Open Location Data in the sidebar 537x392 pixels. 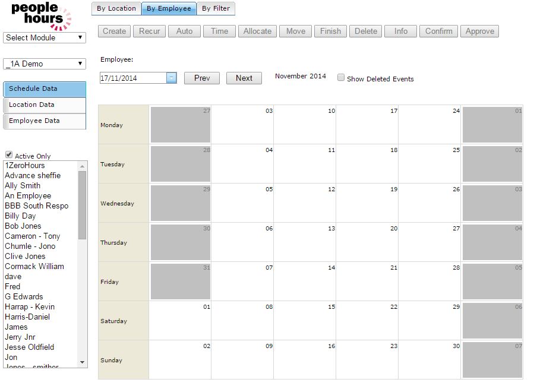pyautogui.click(x=45, y=105)
